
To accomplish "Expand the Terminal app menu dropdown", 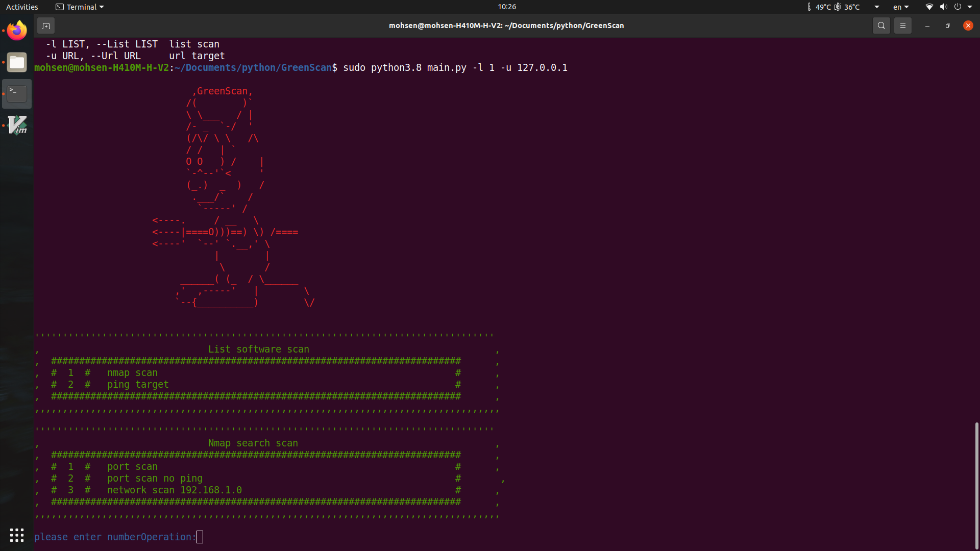I will pos(102,7).
